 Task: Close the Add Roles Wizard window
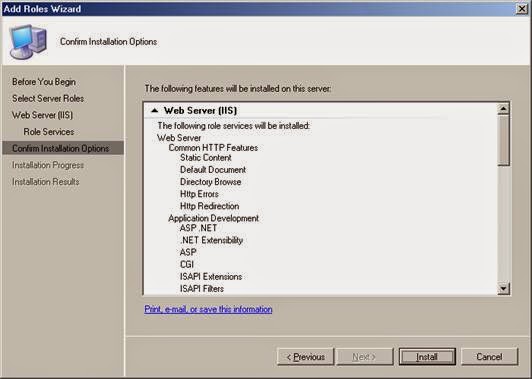[x=522, y=9]
